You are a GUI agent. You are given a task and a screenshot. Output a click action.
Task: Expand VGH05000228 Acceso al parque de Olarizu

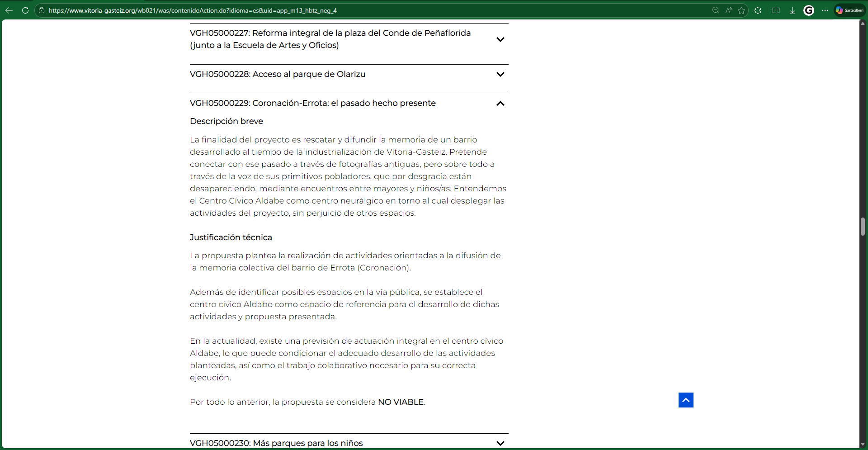click(500, 74)
